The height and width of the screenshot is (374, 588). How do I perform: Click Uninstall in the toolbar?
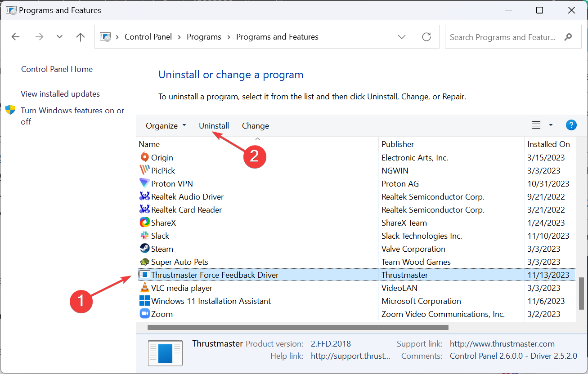[214, 126]
